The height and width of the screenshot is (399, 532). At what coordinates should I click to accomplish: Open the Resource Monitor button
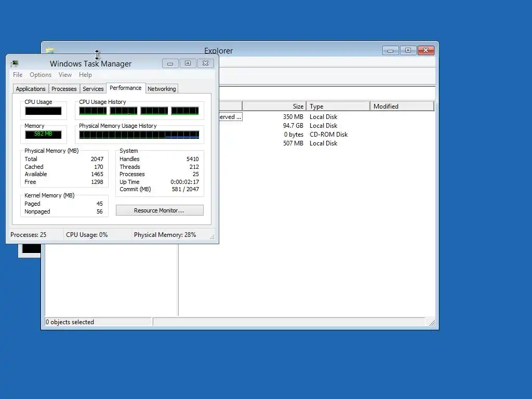(159, 210)
